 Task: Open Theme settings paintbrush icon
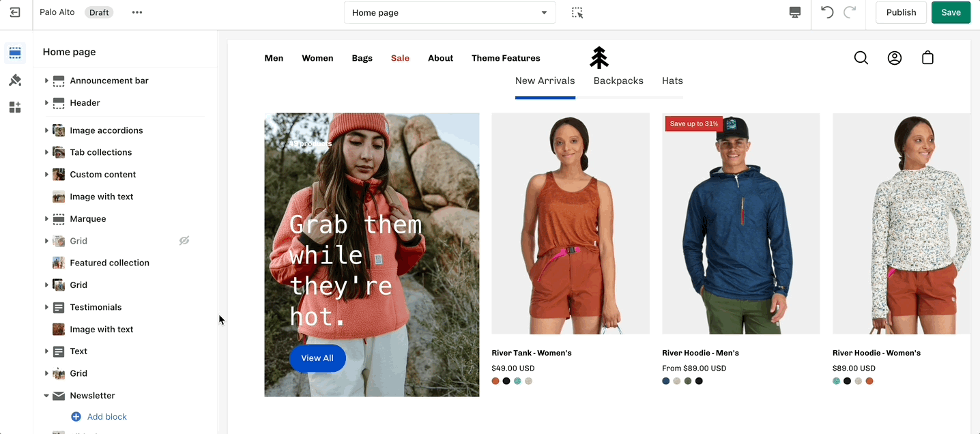(x=15, y=81)
